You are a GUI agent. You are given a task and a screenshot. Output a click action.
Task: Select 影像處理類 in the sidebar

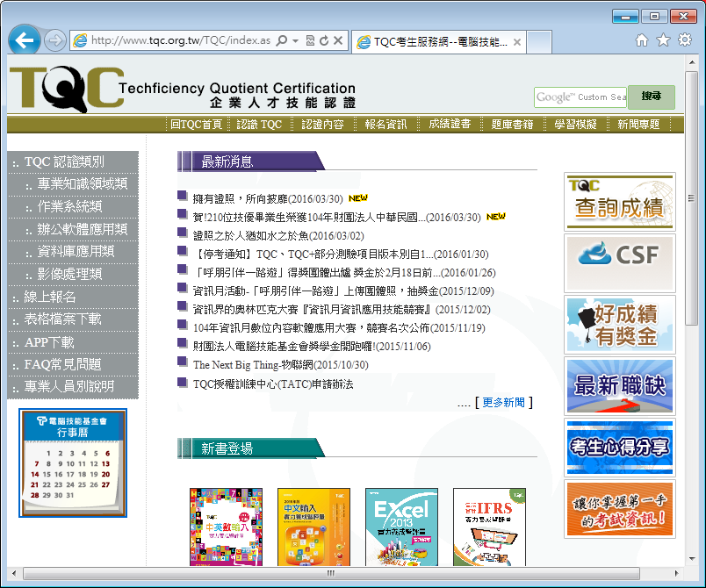click(73, 275)
